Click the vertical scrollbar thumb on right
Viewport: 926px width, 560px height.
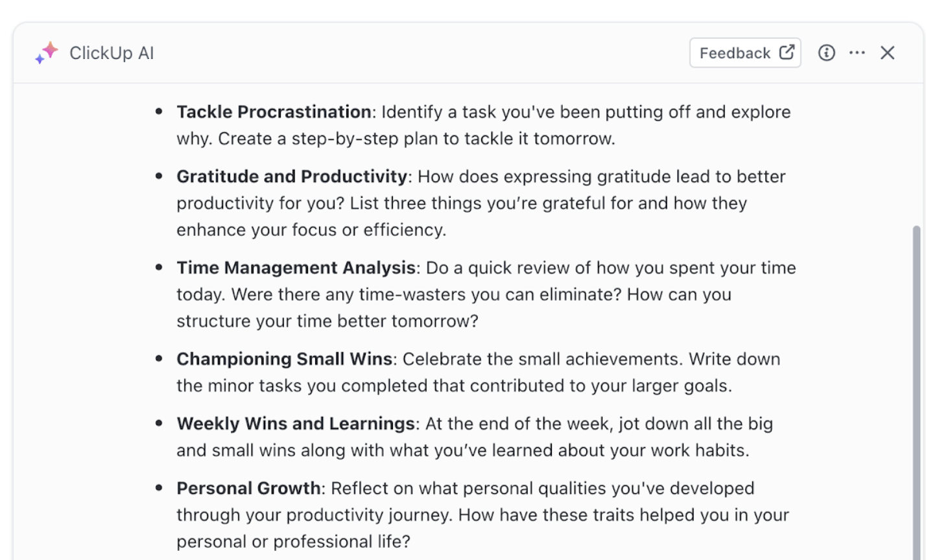[x=916, y=392]
